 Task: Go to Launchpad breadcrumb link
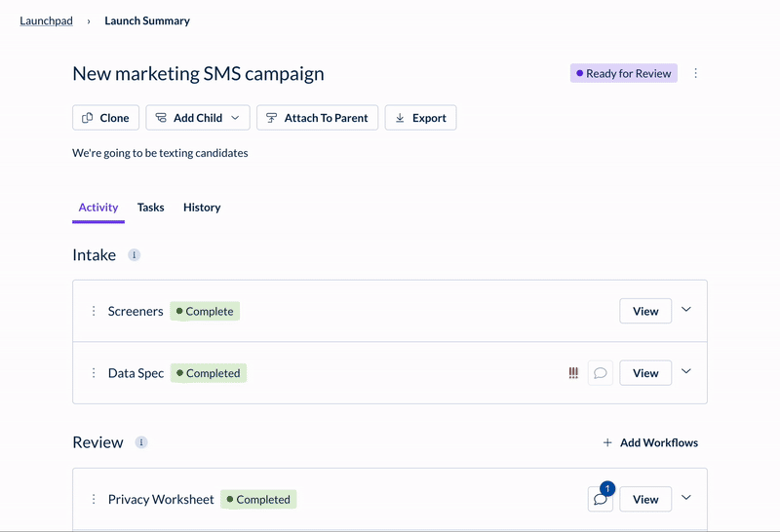[x=46, y=20]
